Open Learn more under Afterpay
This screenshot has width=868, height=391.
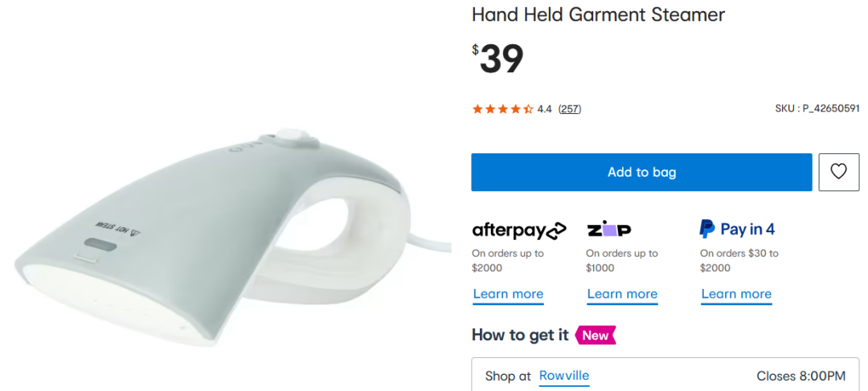click(508, 294)
